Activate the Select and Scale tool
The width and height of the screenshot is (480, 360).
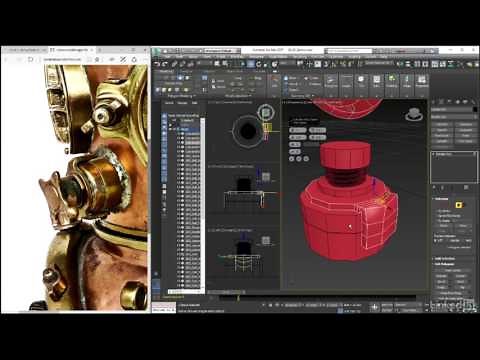[266, 64]
